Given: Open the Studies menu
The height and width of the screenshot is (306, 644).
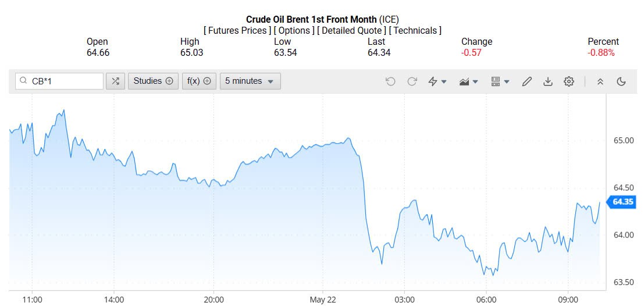Looking at the screenshot, I should [x=154, y=81].
